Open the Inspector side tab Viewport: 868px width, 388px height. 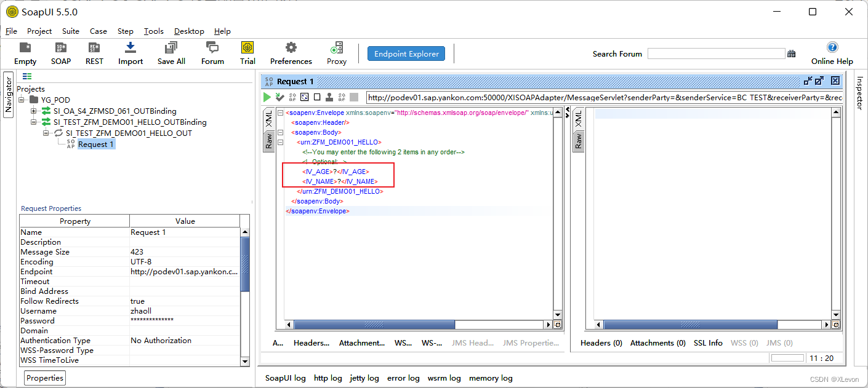tap(860, 94)
